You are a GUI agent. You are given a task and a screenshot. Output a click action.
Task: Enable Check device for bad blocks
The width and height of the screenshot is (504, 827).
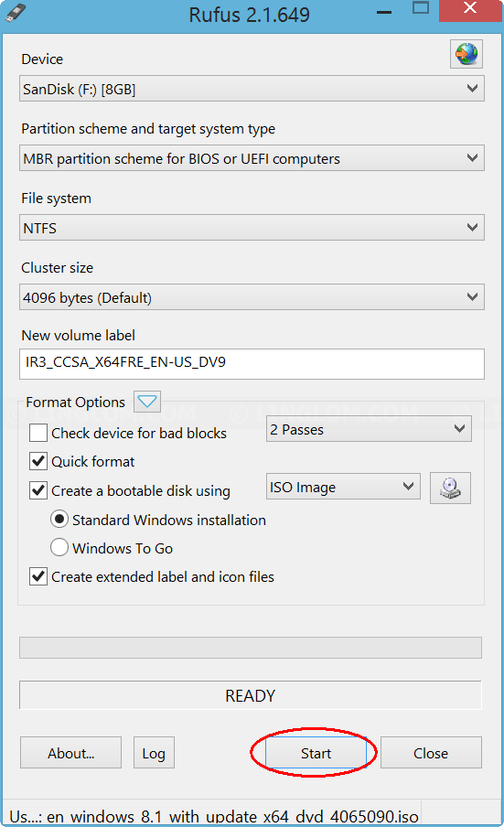[38, 433]
